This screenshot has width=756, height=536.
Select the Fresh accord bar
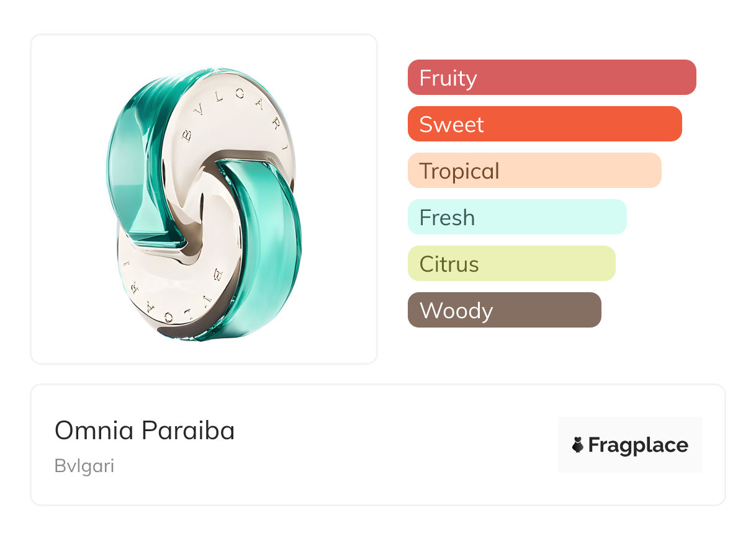517,217
